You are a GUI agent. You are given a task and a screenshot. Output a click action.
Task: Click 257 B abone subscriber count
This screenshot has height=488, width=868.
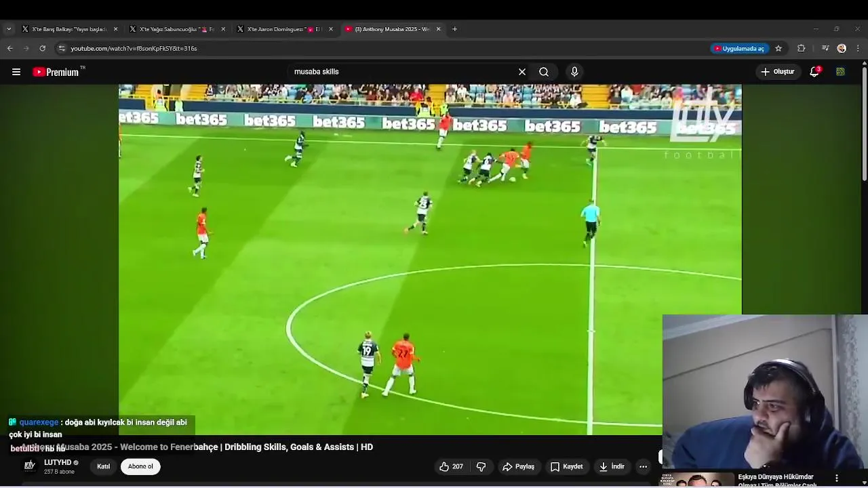[59, 472]
